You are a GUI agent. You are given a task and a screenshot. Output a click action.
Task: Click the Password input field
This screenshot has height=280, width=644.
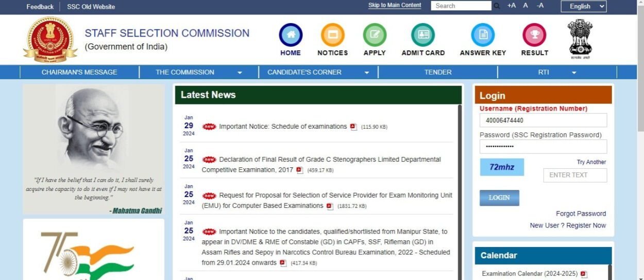pyautogui.click(x=543, y=147)
